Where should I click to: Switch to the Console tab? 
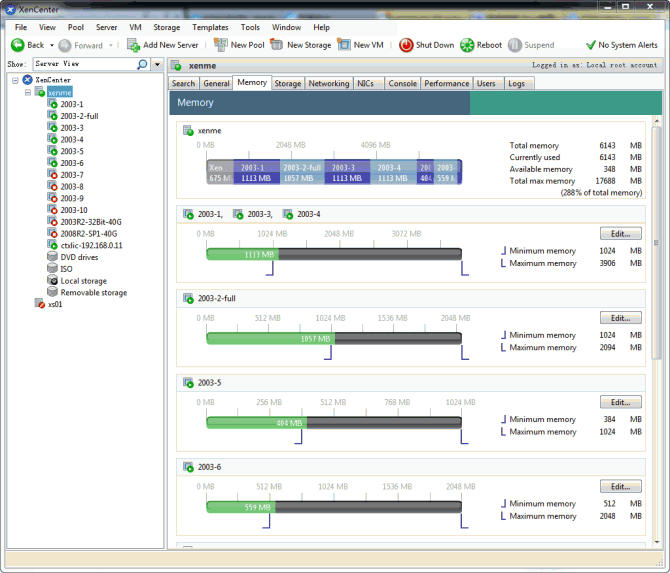pyautogui.click(x=403, y=84)
